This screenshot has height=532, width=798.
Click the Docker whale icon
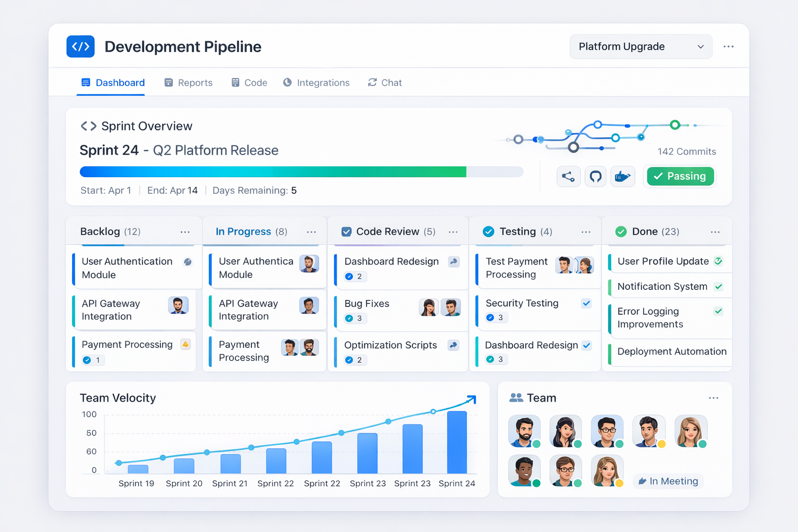(x=623, y=176)
